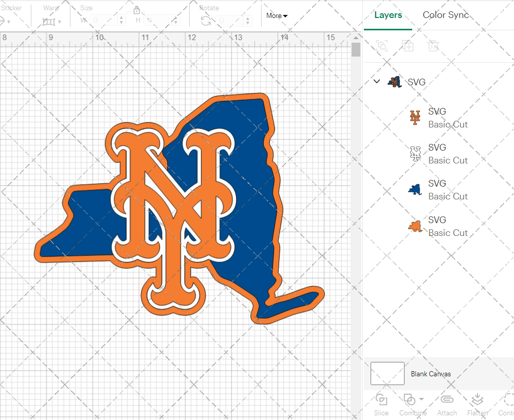Click the Duplicate layer icon
The height and width of the screenshot is (420, 514).
[408, 46]
